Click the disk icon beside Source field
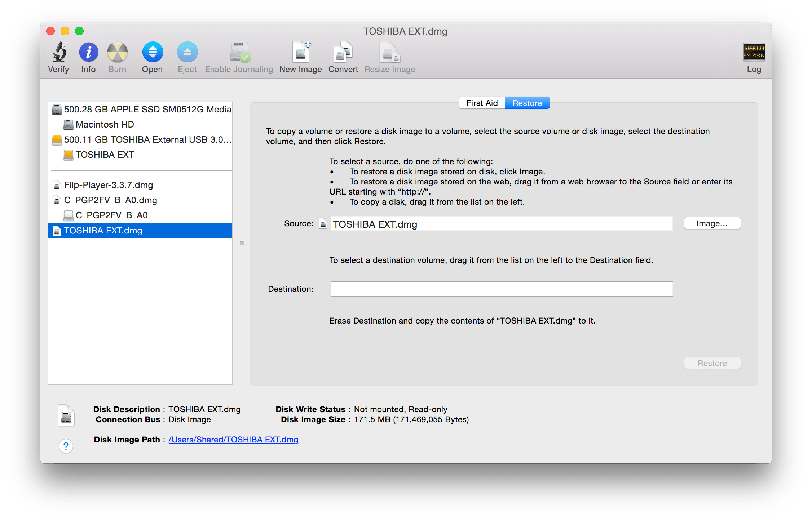812x521 pixels. point(323,223)
